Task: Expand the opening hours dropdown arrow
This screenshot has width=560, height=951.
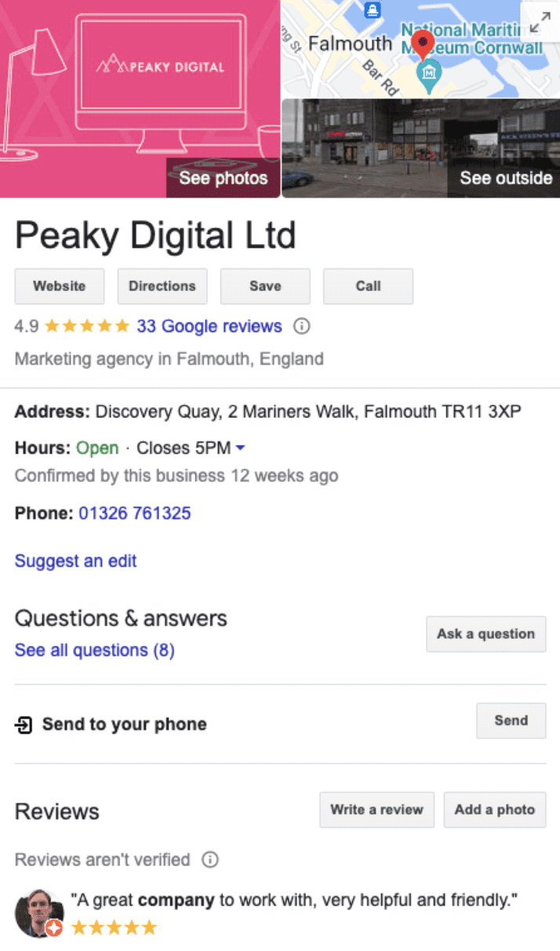Action: coord(241,448)
